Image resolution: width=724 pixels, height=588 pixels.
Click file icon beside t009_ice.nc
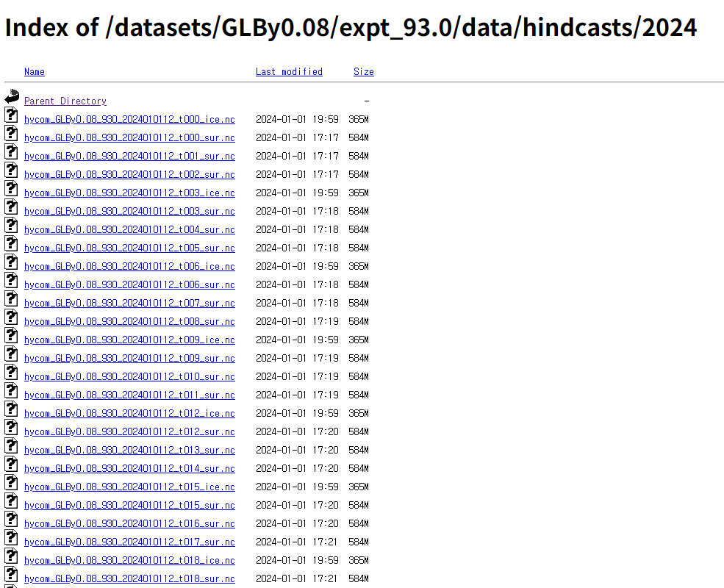click(11, 335)
